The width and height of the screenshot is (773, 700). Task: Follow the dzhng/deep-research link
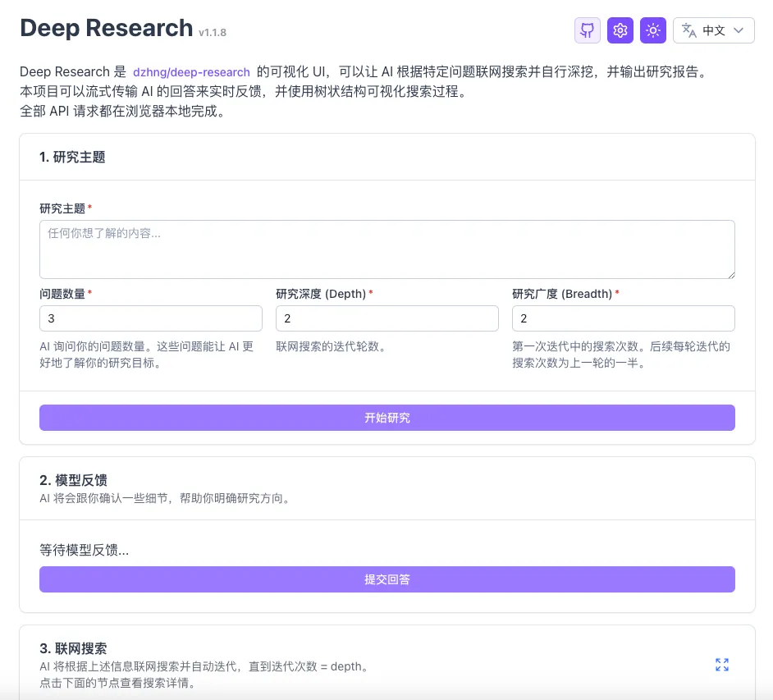(x=191, y=72)
